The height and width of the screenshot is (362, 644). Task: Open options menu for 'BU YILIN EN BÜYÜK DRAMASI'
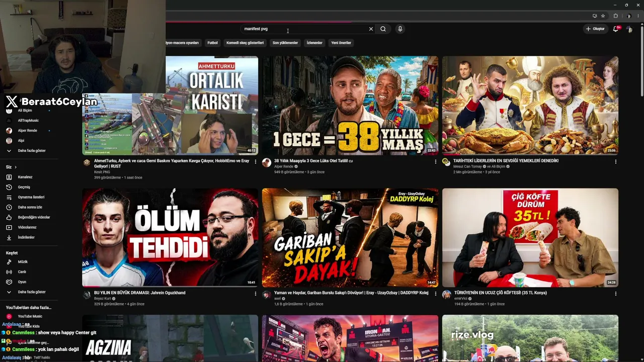pos(256,294)
